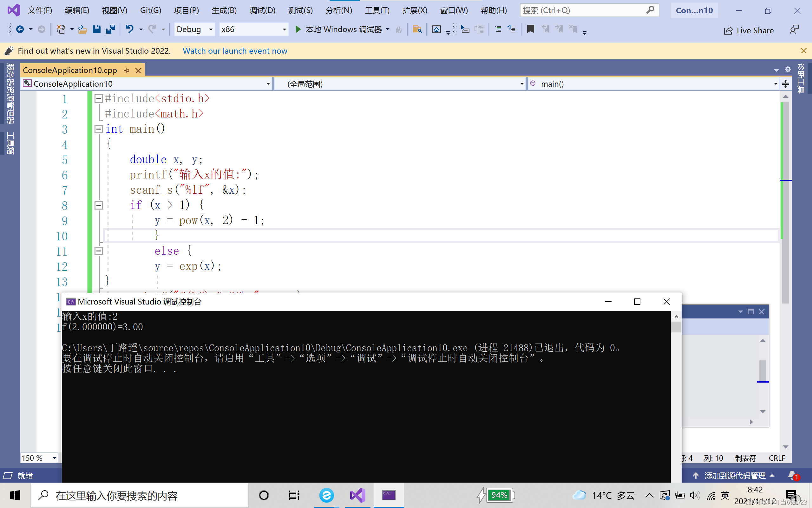Image resolution: width=812 pixels, height=508 pixels.
Task: Open the Toolbox side tab
Action: click(10, 143)
